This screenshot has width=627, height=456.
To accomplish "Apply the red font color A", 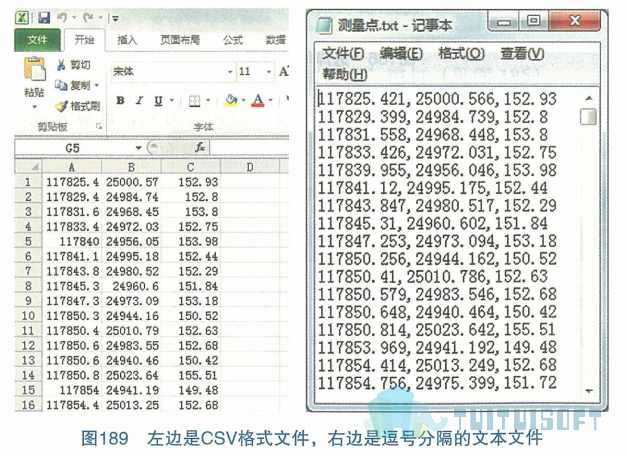I will [258, 100].
